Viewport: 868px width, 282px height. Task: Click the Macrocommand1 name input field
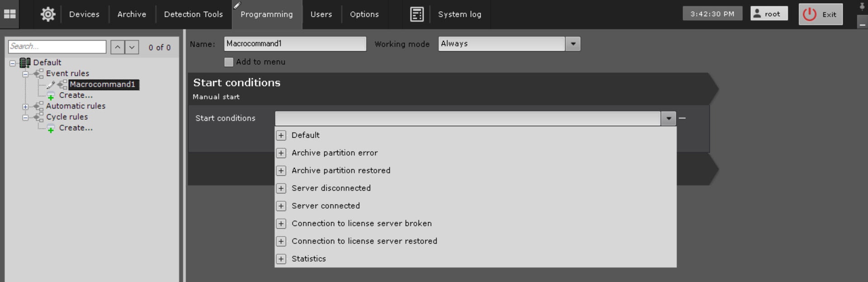pyautogui.click(x=294, y=44)
